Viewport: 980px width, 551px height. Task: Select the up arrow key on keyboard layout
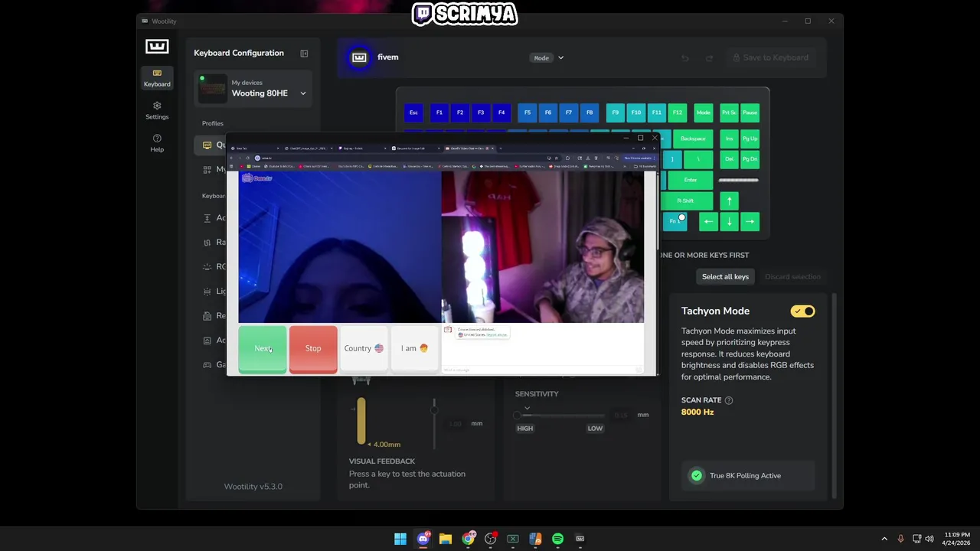[x=729, y=201]
